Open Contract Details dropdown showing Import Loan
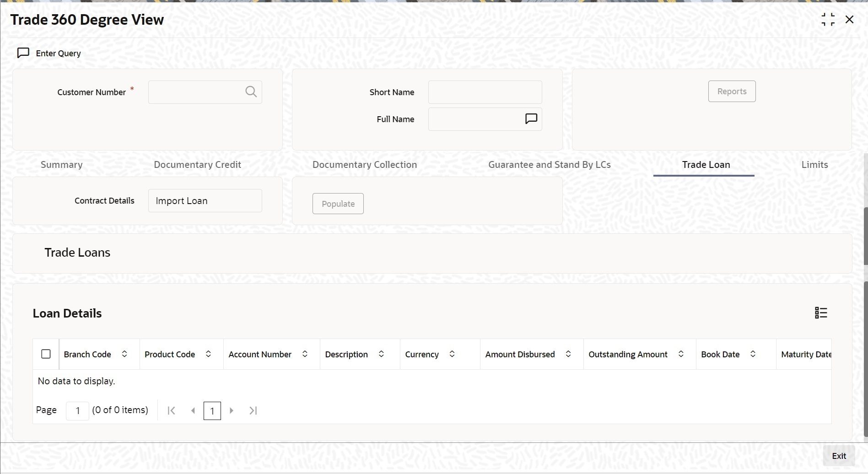 [205, 201]
